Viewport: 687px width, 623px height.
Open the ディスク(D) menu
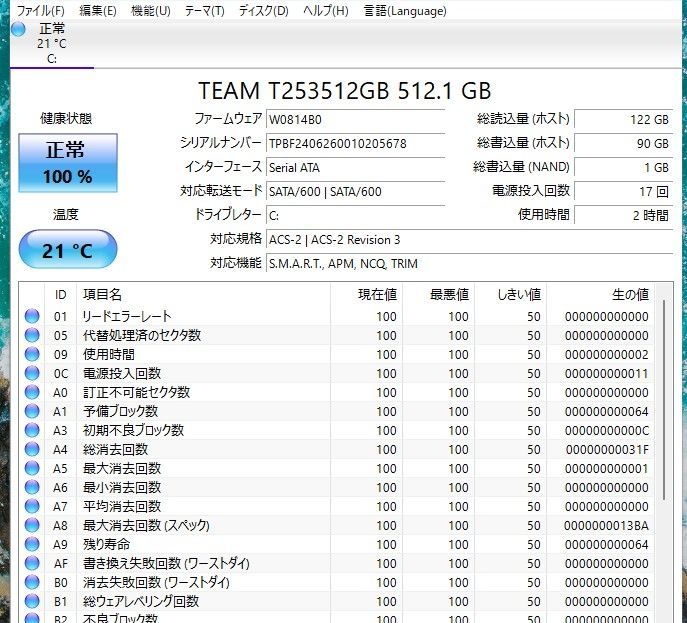[263, 11]
